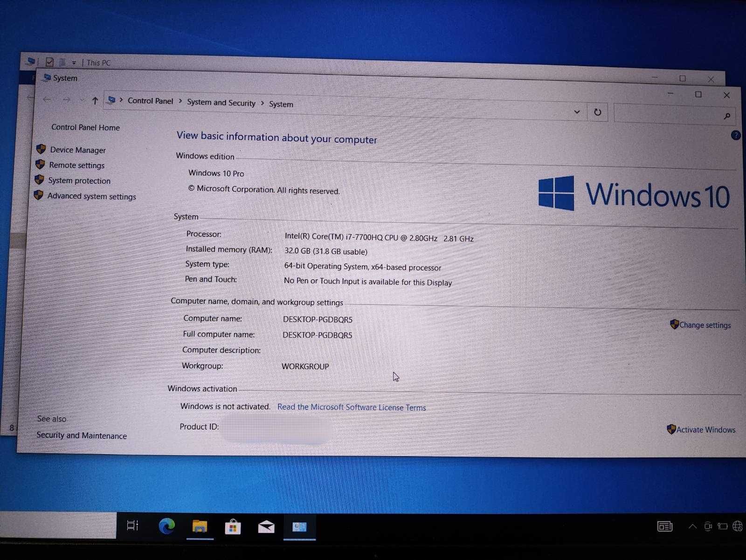This screenshot has width=746, height=560.
Task: Open Task View on the taskbar
Action: (x=132, y=525)
